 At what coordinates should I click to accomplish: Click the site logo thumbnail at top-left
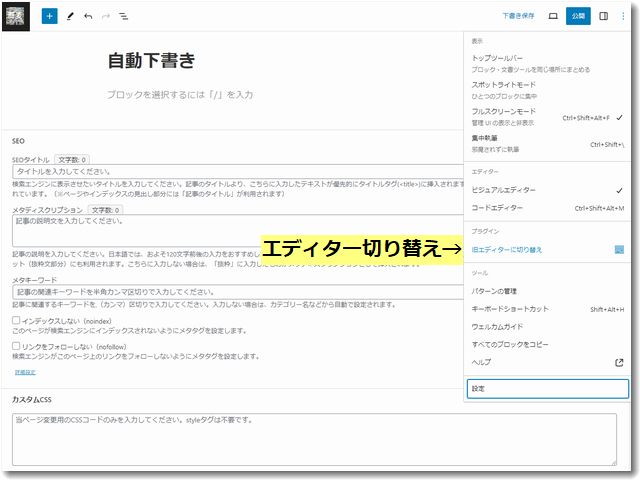pyautogui.click(x=16, y=17)
